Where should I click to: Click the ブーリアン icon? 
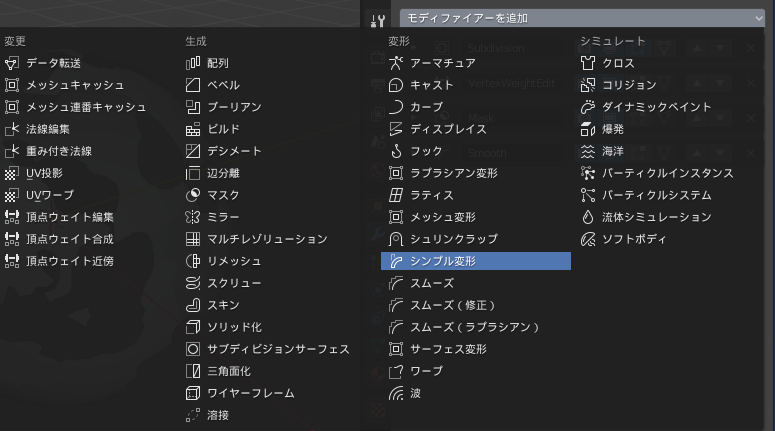click(x=193, y=107)
